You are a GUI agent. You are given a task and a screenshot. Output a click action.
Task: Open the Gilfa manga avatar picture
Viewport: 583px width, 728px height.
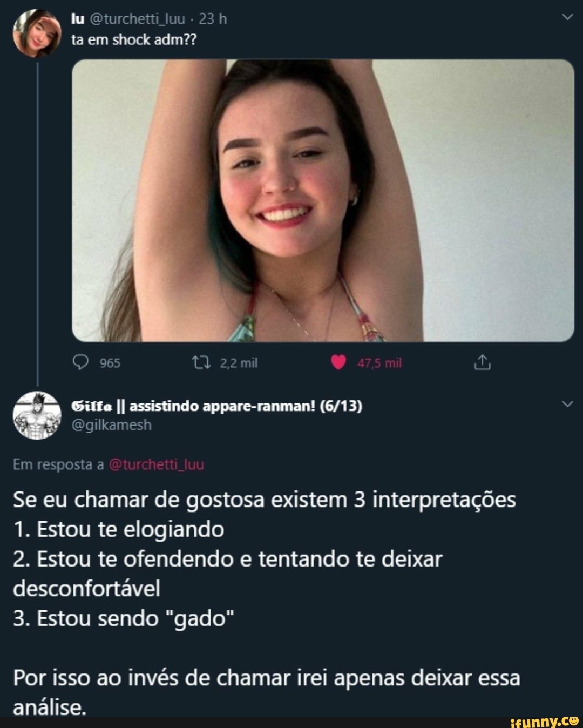(x=37, y=416)
